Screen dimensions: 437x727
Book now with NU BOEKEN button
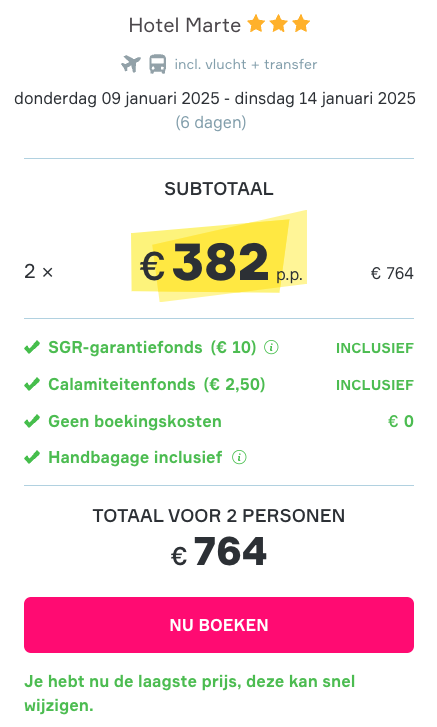[219, 625]
